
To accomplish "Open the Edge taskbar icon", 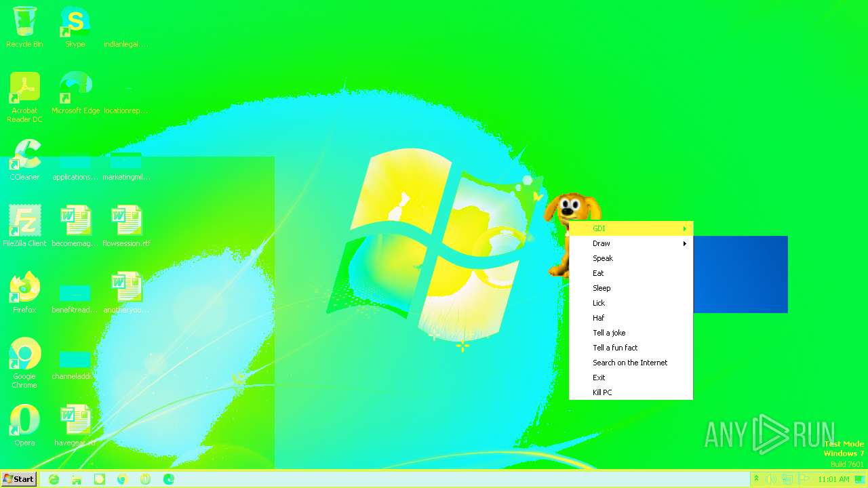I will [x=169, y=479].
